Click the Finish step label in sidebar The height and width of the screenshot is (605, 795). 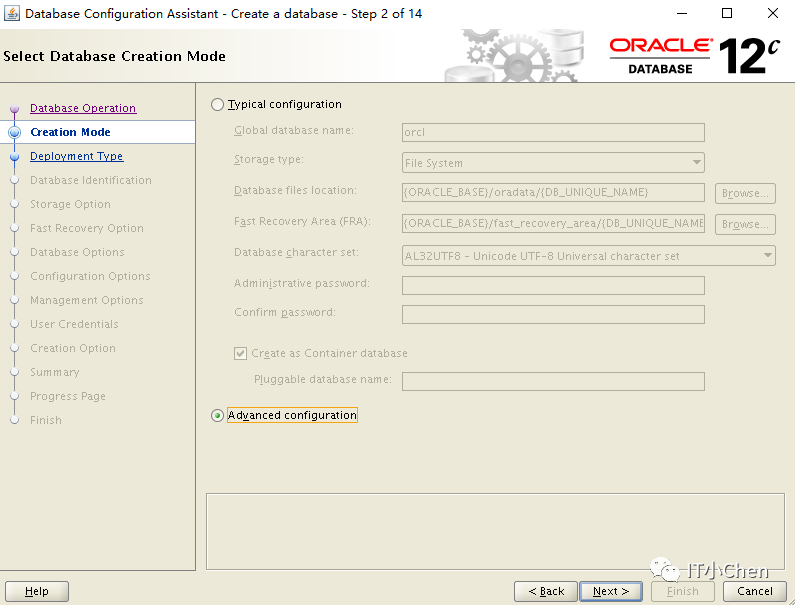click(46, 420)
